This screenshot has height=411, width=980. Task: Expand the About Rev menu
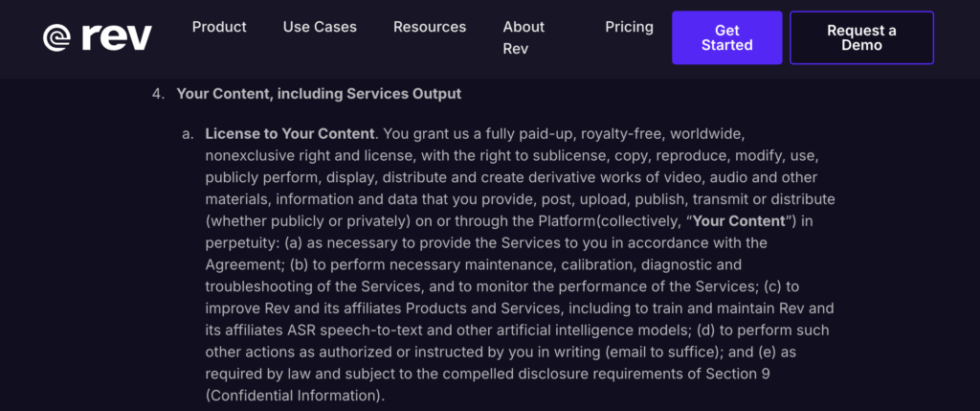(523, 37)
